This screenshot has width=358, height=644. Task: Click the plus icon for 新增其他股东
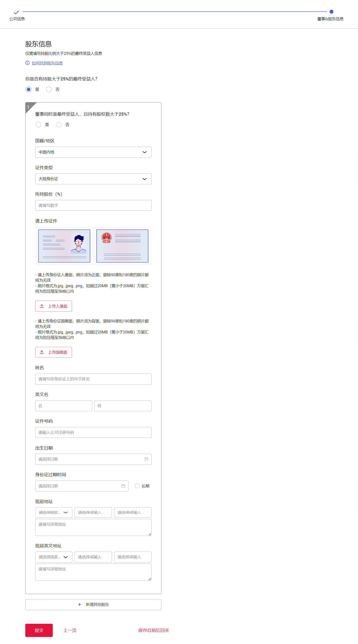click(x=80, y=604)
